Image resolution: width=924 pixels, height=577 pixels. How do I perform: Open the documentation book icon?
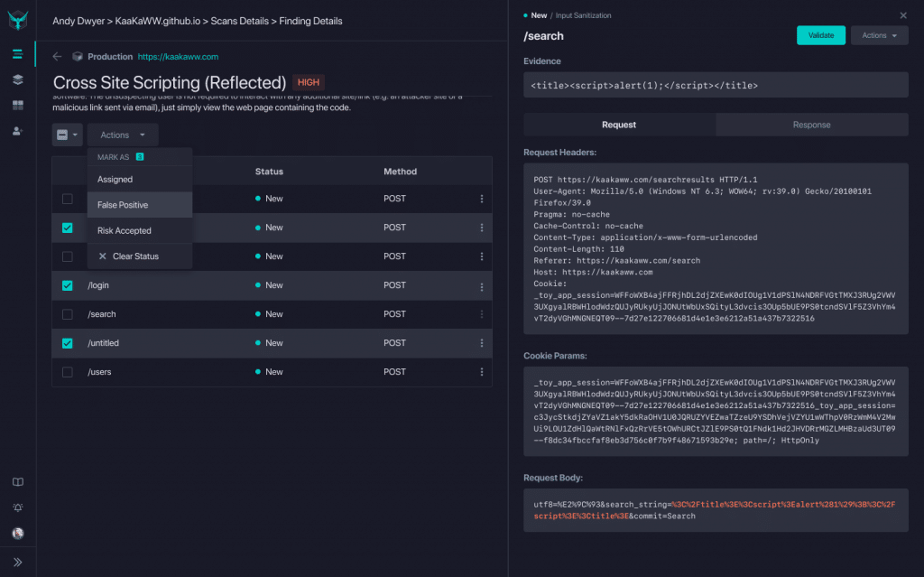coord(18,482)
